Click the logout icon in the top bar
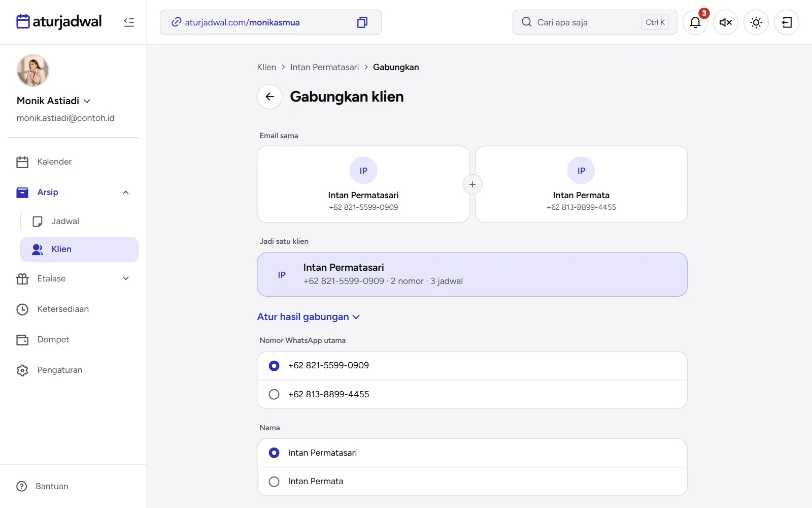This screenshot has height=508, width=812. (x=787, y=22)
